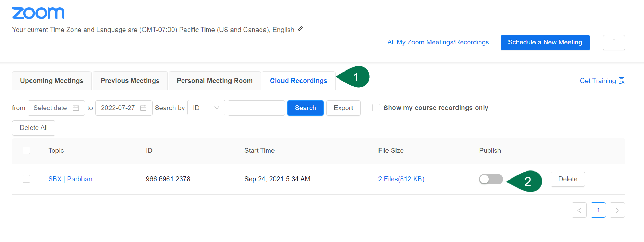Go to the next page arrow
644x242 pixels.
pyautogui.click(x=617, y=210)
